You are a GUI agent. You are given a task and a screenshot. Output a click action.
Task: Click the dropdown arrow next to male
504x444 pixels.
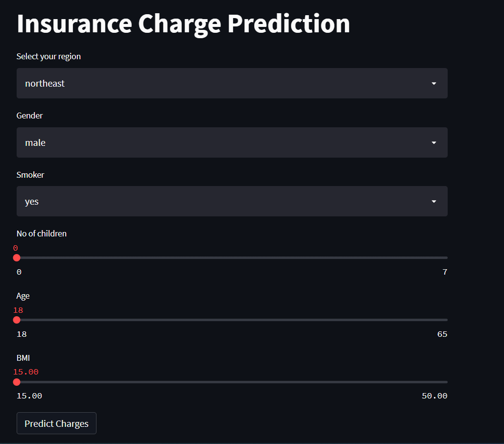point(433,142)
